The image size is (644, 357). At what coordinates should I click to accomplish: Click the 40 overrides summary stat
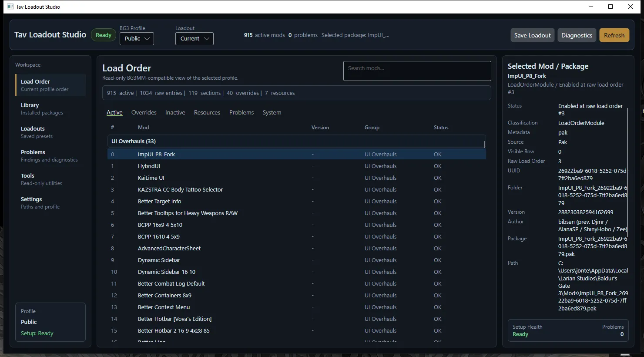[243, 93]
